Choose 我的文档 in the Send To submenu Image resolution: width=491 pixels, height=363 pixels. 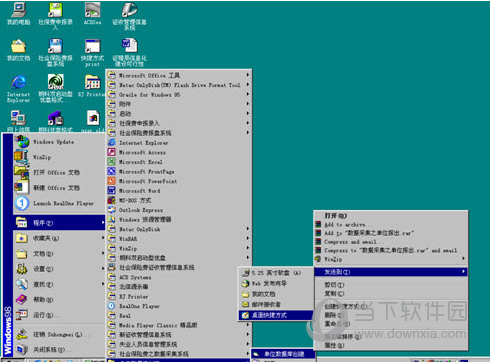(276, 294)
